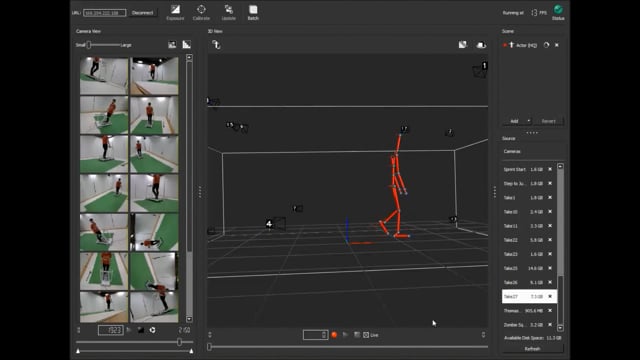640x360 pixels.
Task: Open the Batch tool
Action: pyautogui.click(x=253, y=12)
